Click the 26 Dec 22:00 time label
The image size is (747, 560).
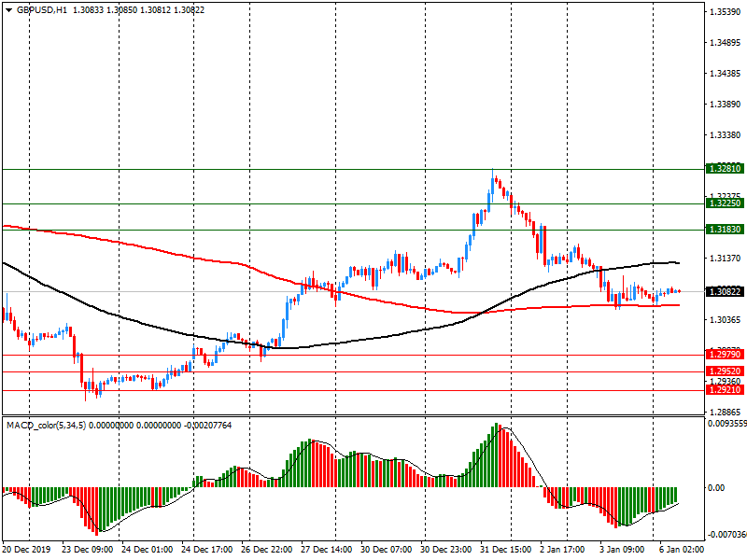[x=267, y=550]
